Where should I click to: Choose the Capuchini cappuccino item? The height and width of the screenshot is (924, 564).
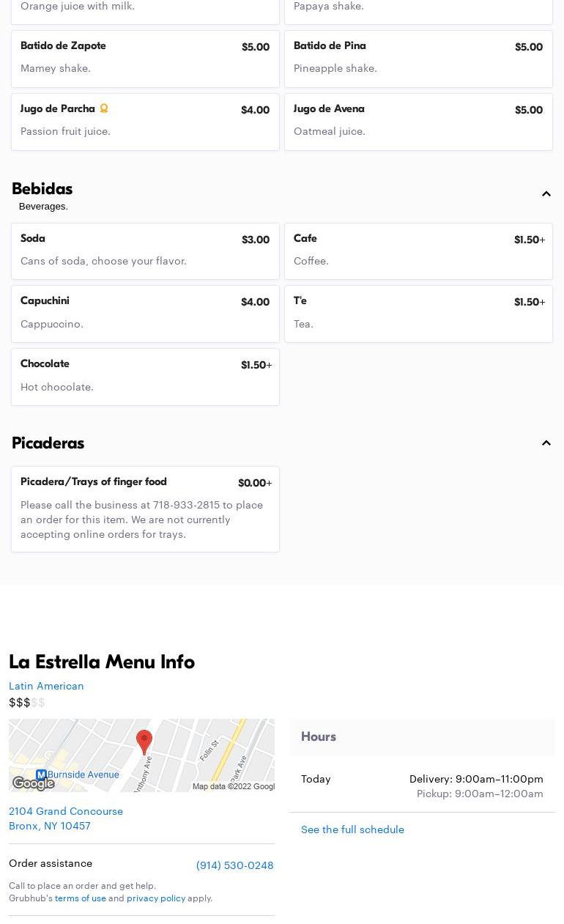[145, 314]
